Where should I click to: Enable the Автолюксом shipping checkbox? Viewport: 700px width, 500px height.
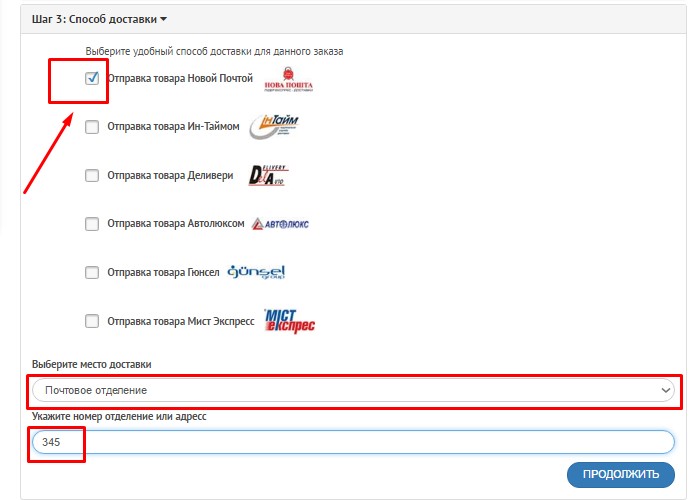coord(92,224)
